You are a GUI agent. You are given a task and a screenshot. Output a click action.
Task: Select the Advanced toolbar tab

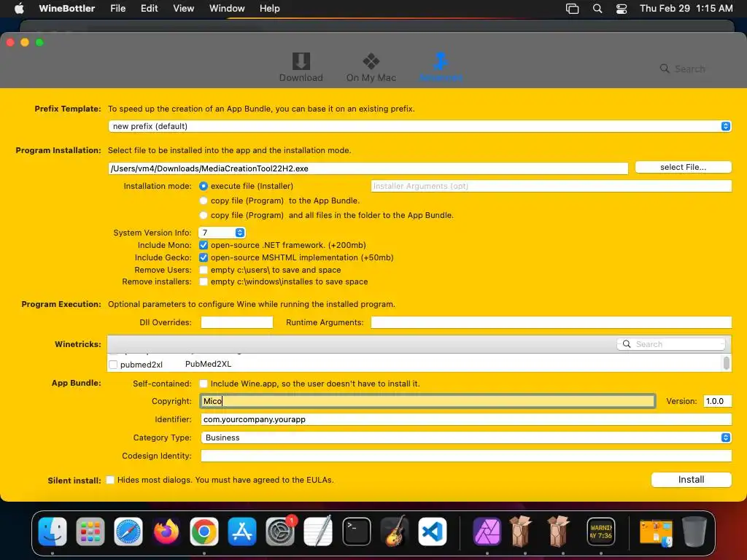(x=441, y=67)
